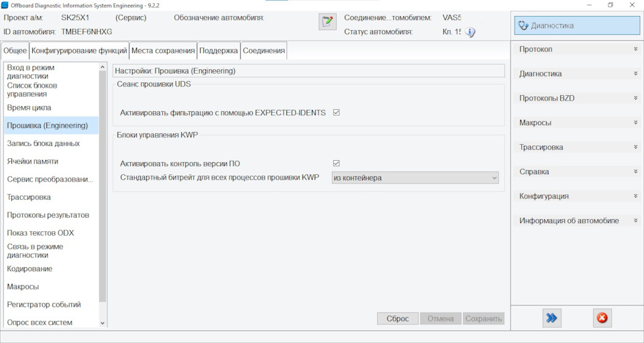This screenshot has width=644, height=343.
Task: Click the 'Настройки: Прошивка (Engineering)' header
Action: [x=309, y=70]
